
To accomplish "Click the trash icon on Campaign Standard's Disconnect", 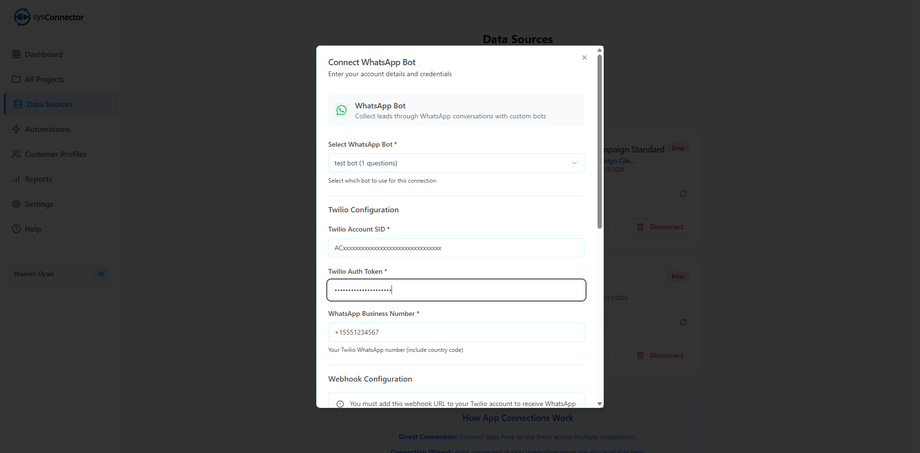I will (640, 227).
